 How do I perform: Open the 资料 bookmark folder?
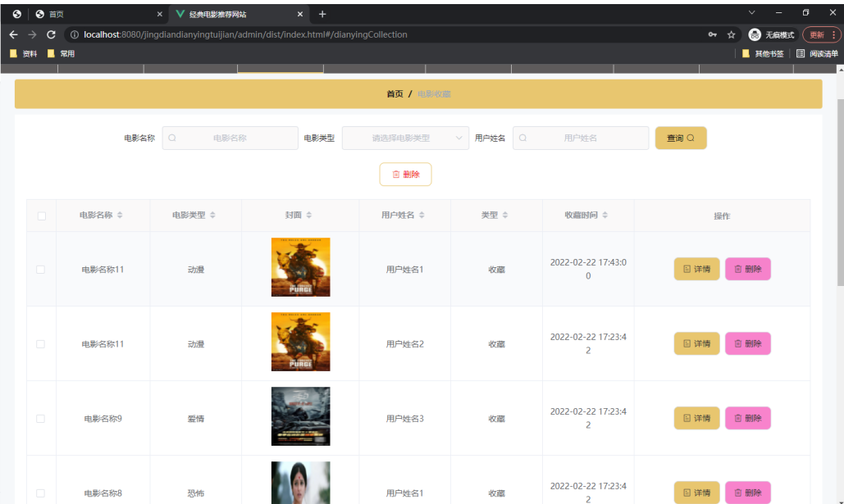pos(24,53)
